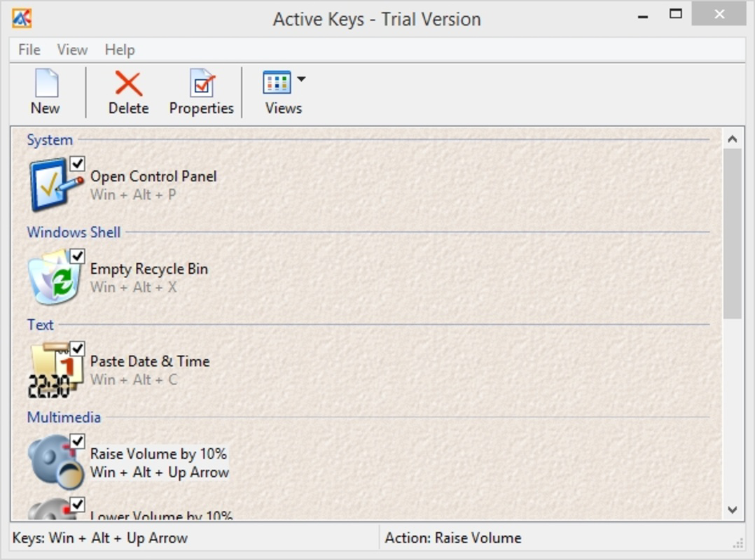
Task: Toggle the Lower Volume by 10% checkbox
Action: tap(77, 504)
